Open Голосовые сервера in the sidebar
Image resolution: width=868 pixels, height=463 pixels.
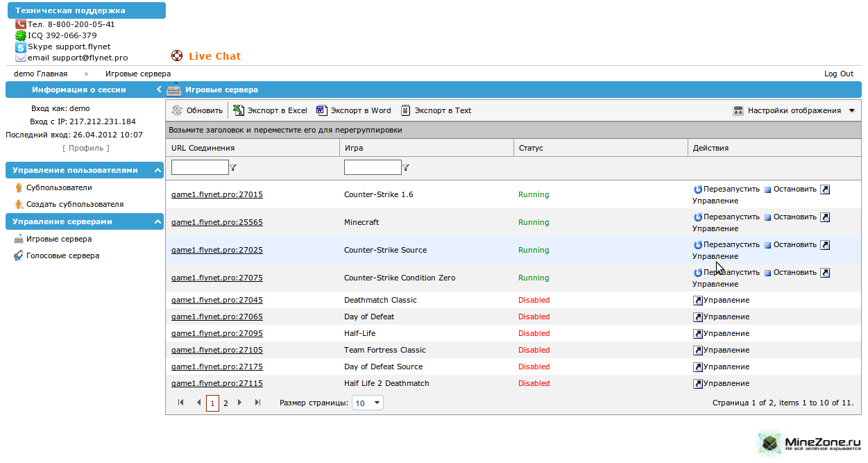62,255
